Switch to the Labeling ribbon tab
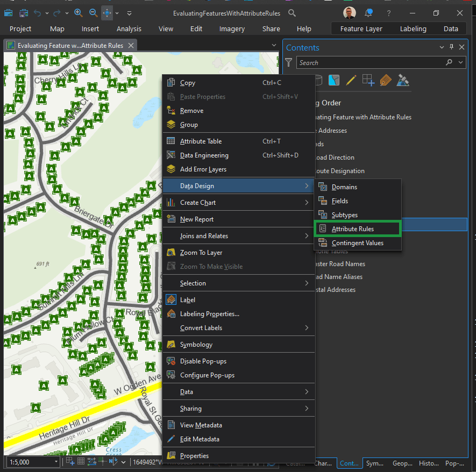 [413, 28]
